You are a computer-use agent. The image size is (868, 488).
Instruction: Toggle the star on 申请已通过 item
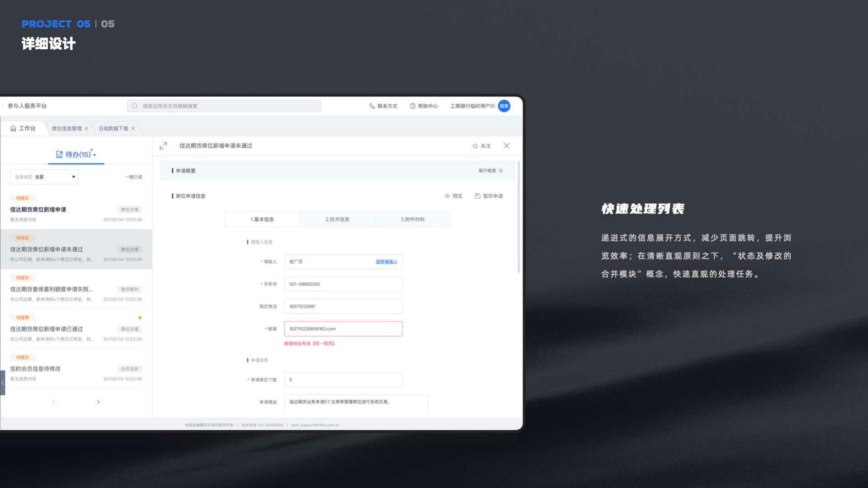(140, 318)
